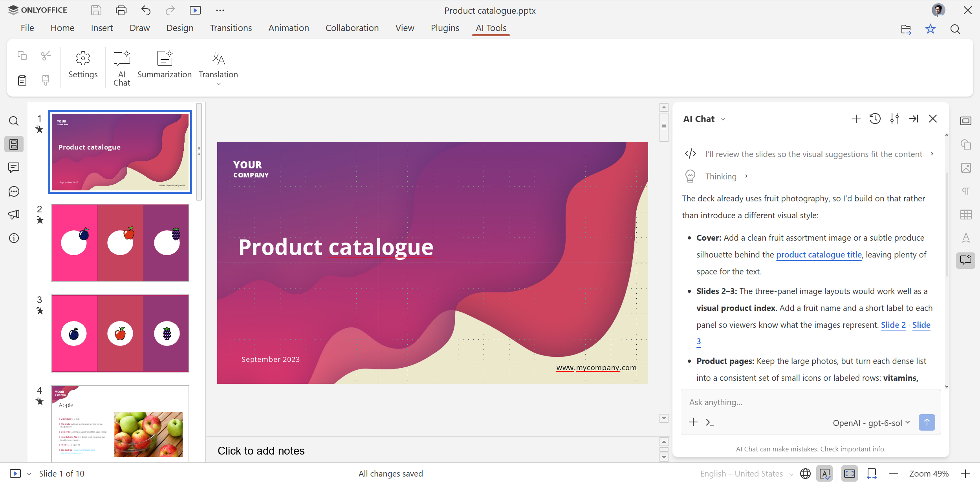Image resolution: width=980 pixels, height=484 pixels.
Task: Toggle Slides panel in left sidebar
Action: pyautogui.click(x=14, y=144)
